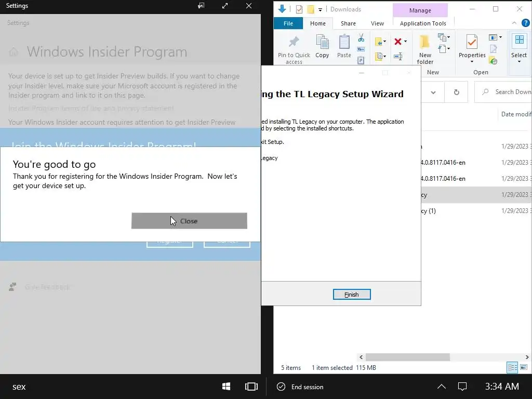Click the Manage contextual tab
This screenshot has height=399, width=532.
(x=420, y=10)
